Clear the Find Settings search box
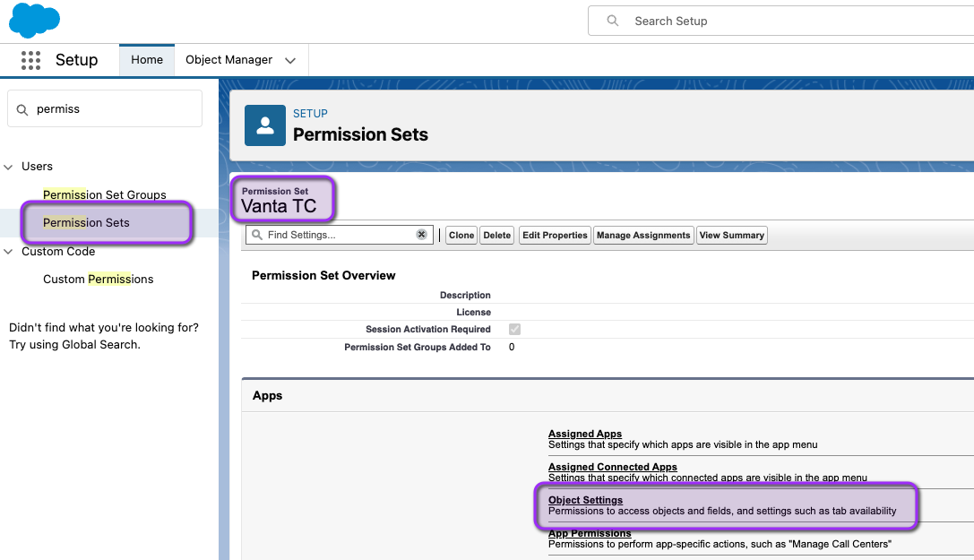Screen dimensions: 974x560 [x=421, y=235]
